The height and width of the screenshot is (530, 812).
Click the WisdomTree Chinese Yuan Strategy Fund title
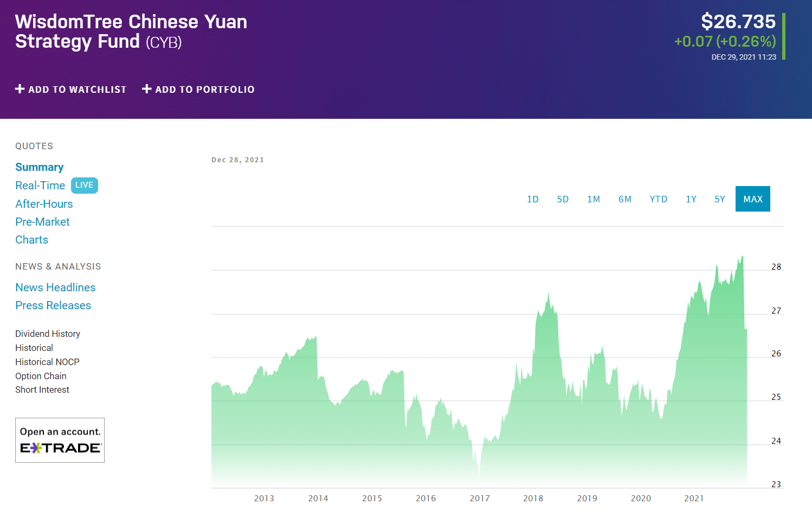coord(131,31)
